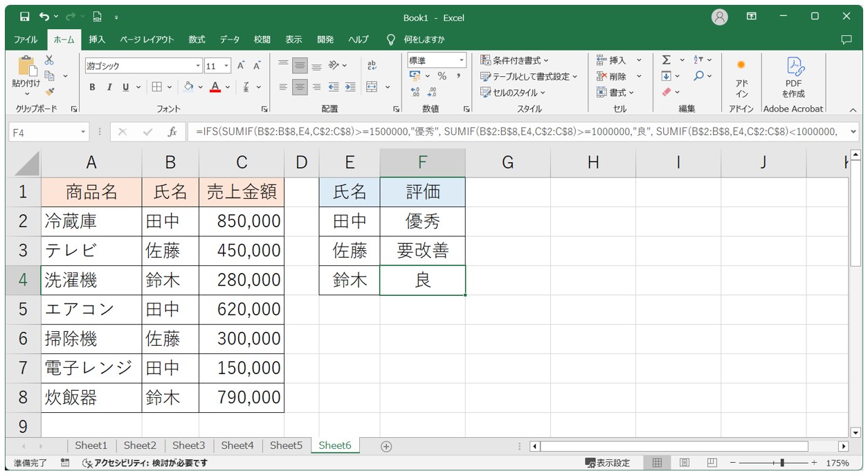
Task: Toggle Underline formatting
Action: (x=125, y=87)
